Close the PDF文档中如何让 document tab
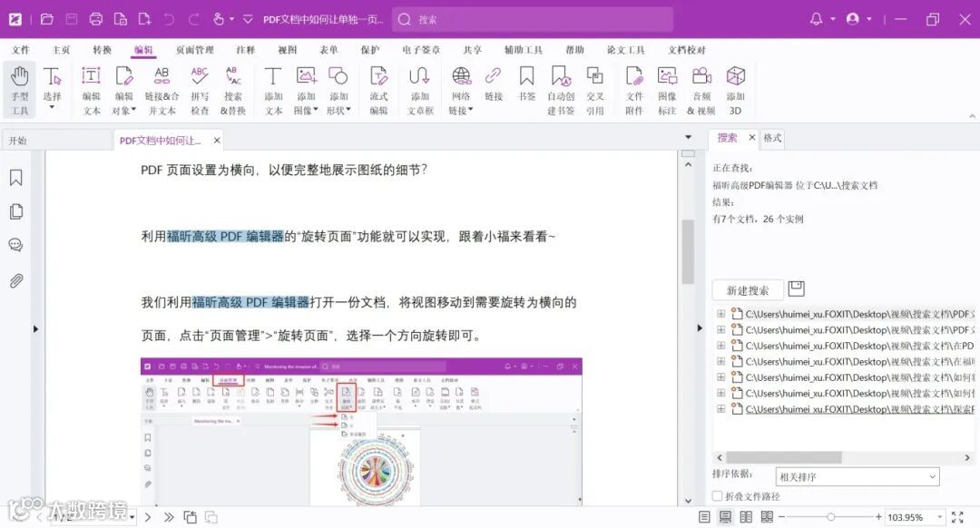Screen dimensions: 980x528 (217, 141)
